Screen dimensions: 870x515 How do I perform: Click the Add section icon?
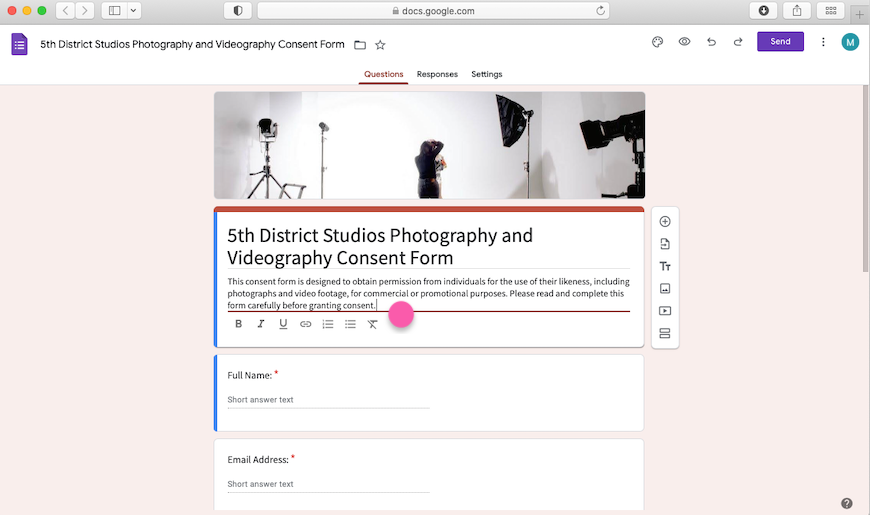665,333
